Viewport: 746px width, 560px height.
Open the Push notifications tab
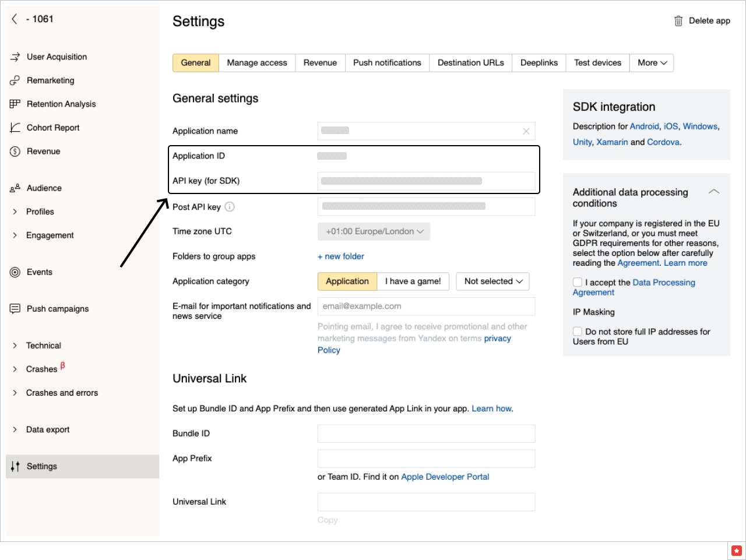pos(387,62)
